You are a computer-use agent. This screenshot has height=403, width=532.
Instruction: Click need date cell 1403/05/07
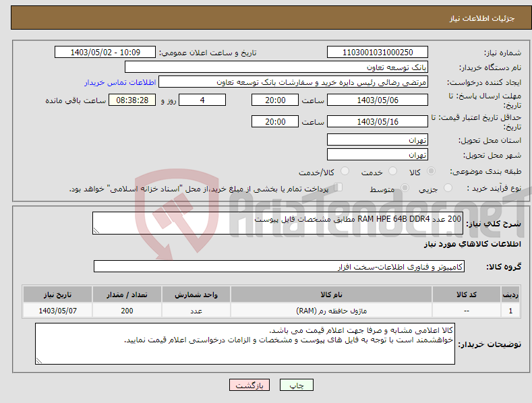pos(58,311)
